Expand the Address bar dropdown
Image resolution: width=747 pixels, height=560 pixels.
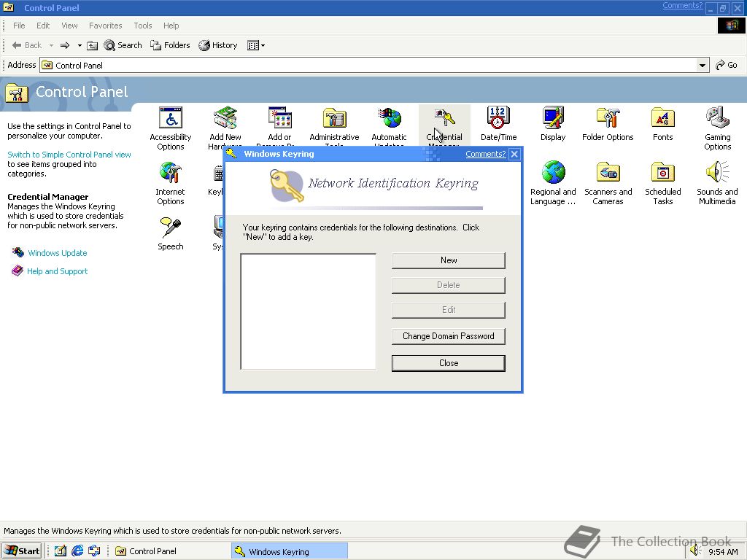click(703, 65)
